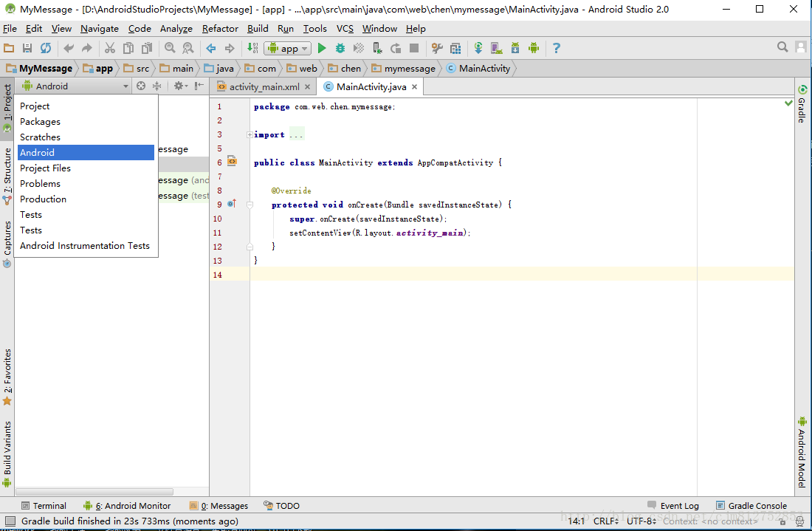Open Project Structure toolbar icon
The width and height of the screenshot is (812, 531).
(455, 48)
